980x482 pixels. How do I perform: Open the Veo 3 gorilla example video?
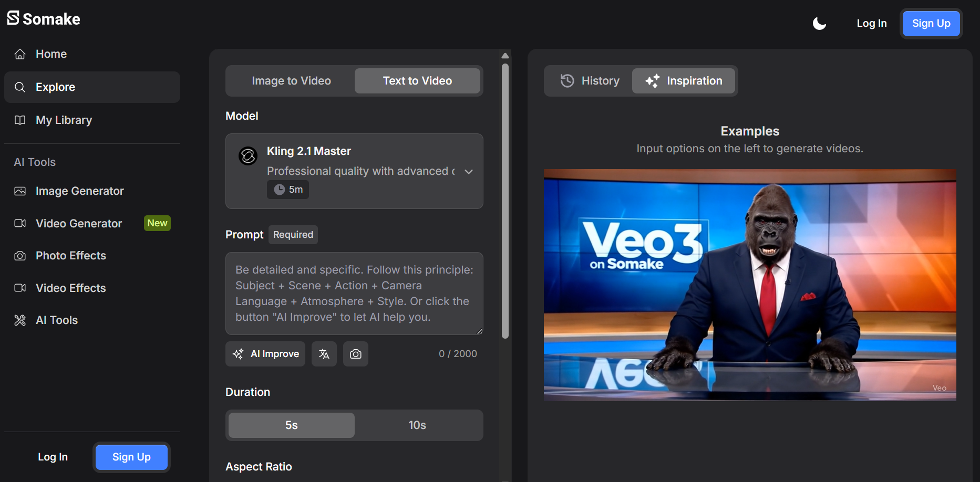coord(750,285)
